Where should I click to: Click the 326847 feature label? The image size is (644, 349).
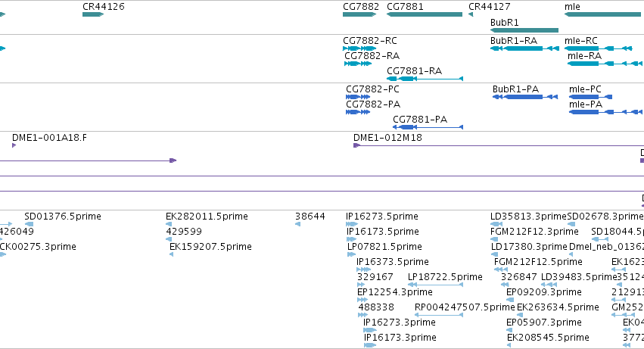(x=518, y=278)
